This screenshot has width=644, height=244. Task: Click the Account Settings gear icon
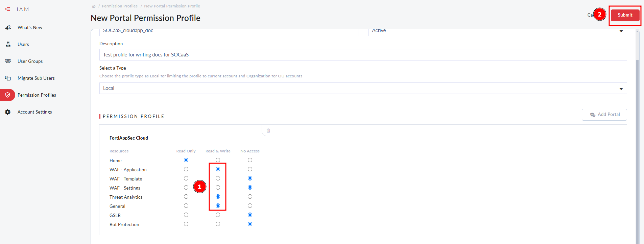[8, 112]
